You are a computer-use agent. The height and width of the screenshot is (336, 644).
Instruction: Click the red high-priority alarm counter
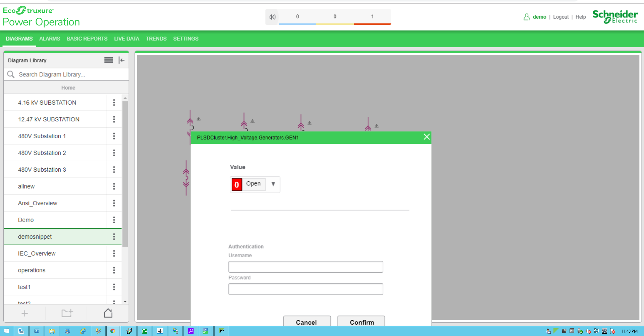click(372, 17)
